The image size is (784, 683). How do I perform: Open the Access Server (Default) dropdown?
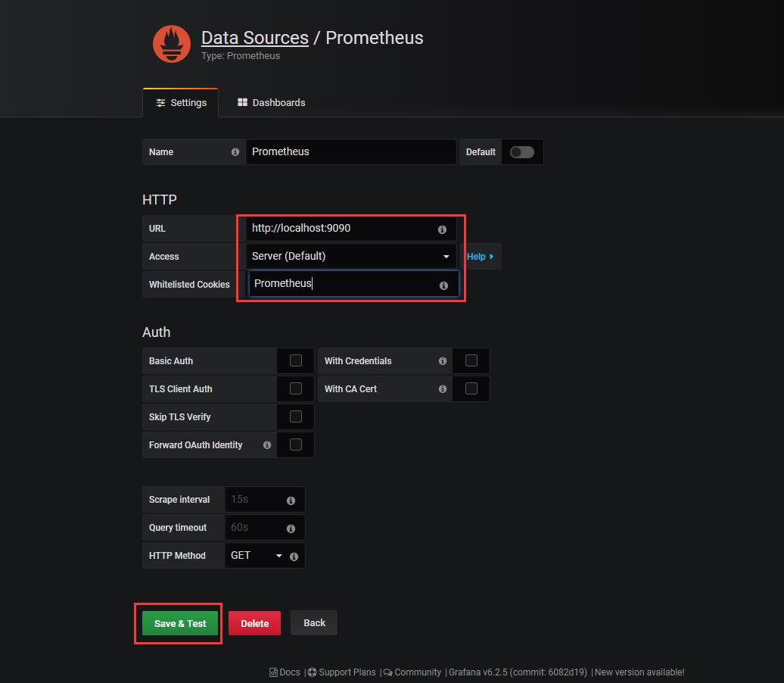tap(350, 256)
